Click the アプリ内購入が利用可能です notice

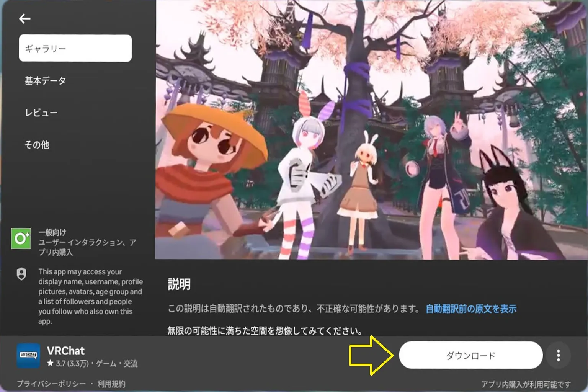pos(526,384)
